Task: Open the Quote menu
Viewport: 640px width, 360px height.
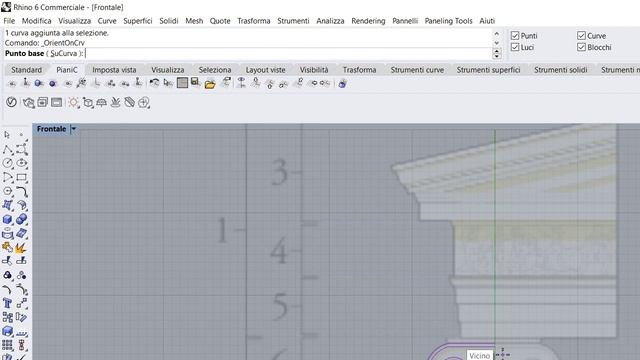Action: [x=220, y=21]
